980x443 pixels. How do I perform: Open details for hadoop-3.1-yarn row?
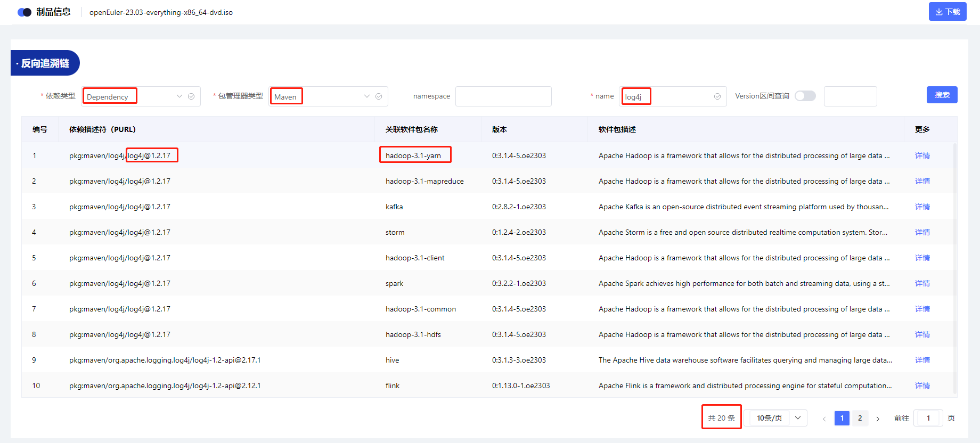click(922, 155)
